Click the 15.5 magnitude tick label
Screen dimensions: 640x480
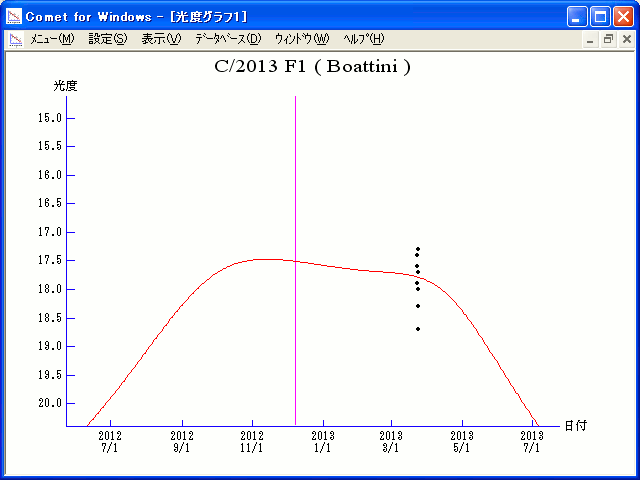50,146
